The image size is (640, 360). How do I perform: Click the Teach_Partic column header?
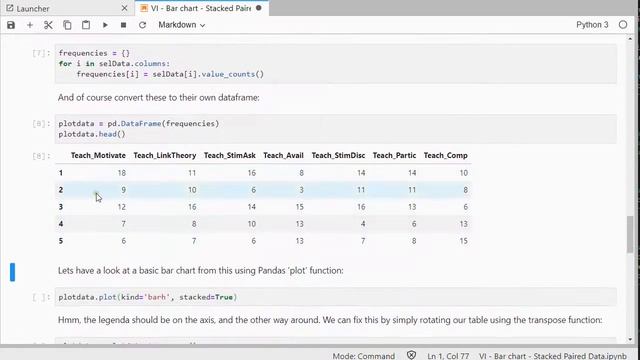pos(394,156)
